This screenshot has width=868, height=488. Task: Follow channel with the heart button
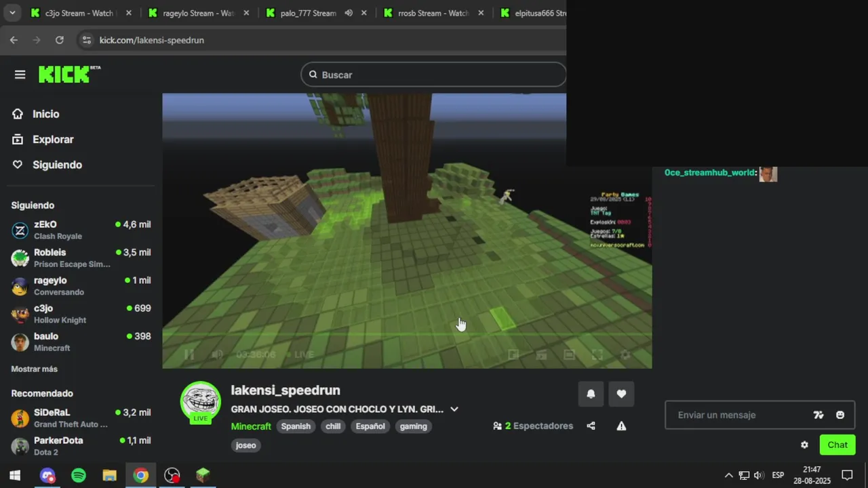click(621, 394)
